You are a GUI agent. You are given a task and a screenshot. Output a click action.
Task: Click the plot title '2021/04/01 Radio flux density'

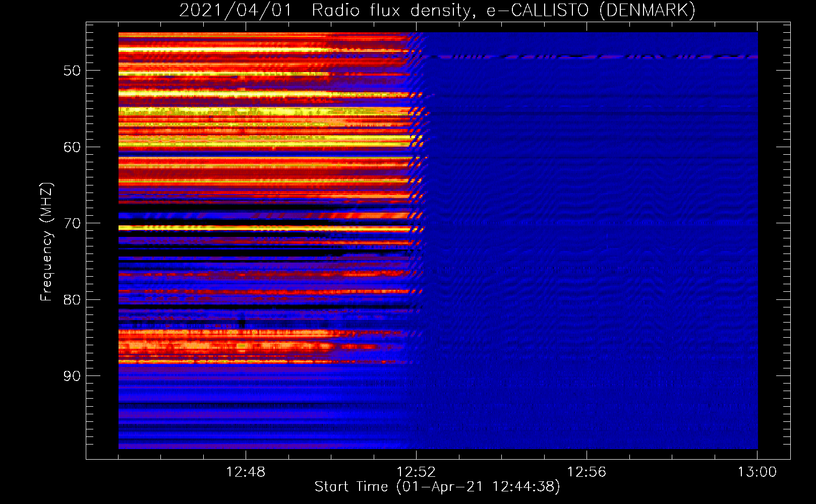coord(437,11)
